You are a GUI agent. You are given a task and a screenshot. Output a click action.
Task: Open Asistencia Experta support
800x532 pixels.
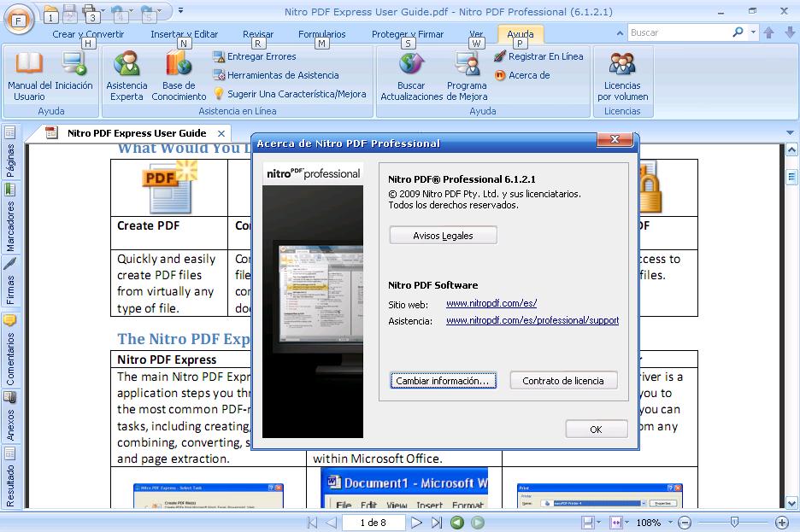pos(126,75)
